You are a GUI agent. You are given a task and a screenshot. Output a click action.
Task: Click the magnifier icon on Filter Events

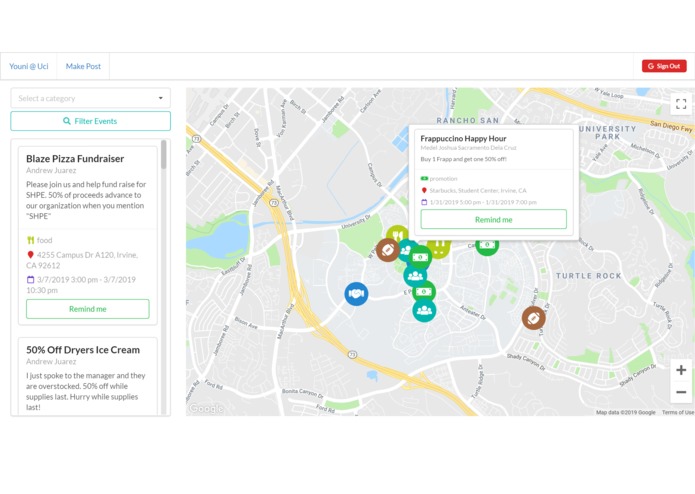coord(67,121)
